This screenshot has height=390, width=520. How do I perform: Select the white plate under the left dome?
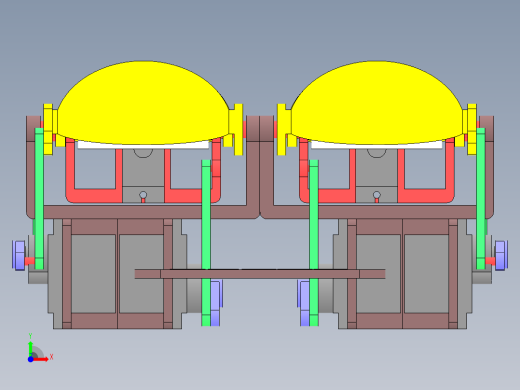(143, 145)
